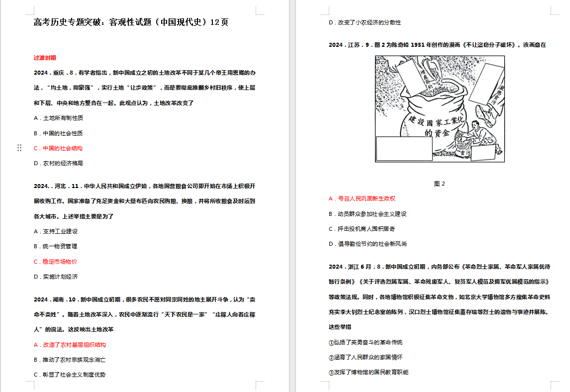Viewport: 570px width, 392px height.
Task: Click red option C. 中国的社会结构
Action: click(x=58, y=148)
